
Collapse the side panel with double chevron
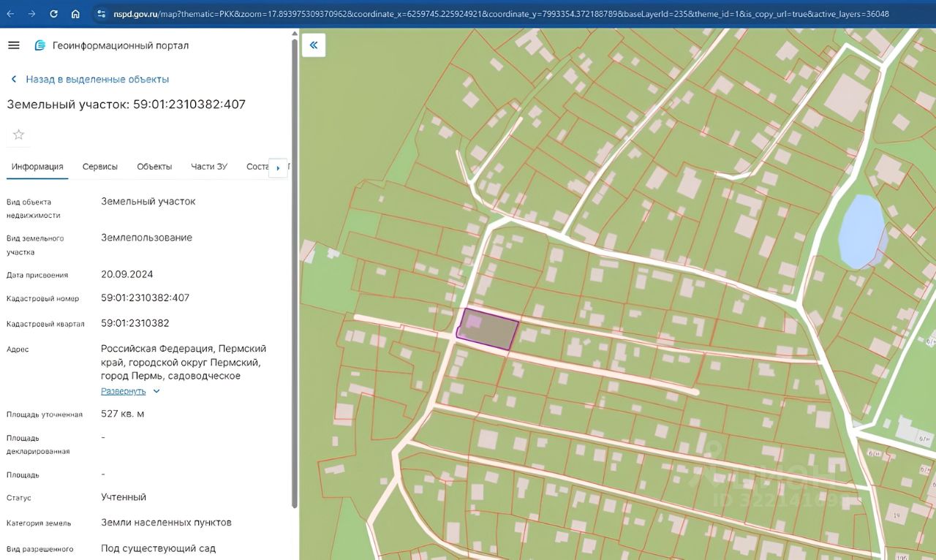click(x=314, y=45)
